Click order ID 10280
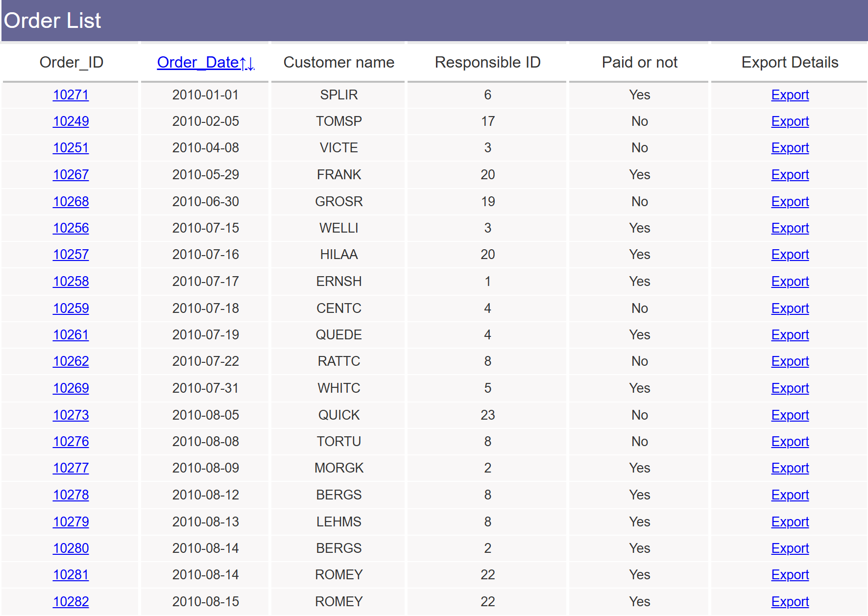The width and height of the screenshot is (868, 616). point(71,548)
